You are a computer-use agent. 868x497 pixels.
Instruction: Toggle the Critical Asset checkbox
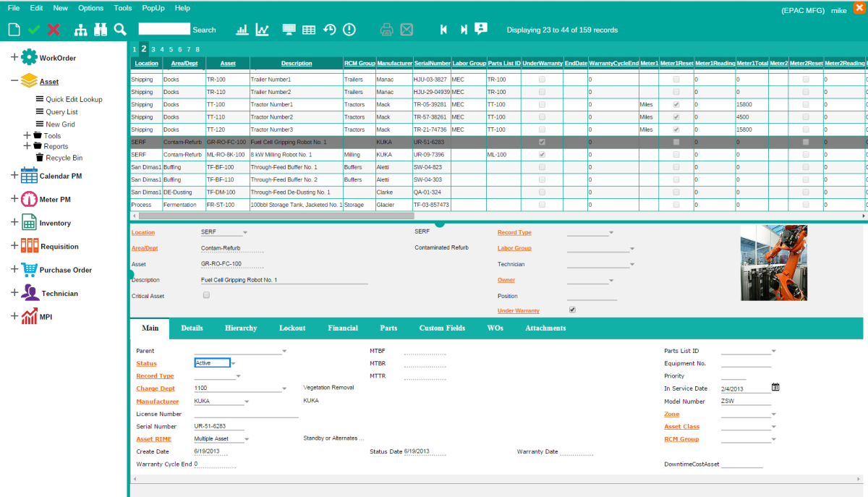click(206, 295)
